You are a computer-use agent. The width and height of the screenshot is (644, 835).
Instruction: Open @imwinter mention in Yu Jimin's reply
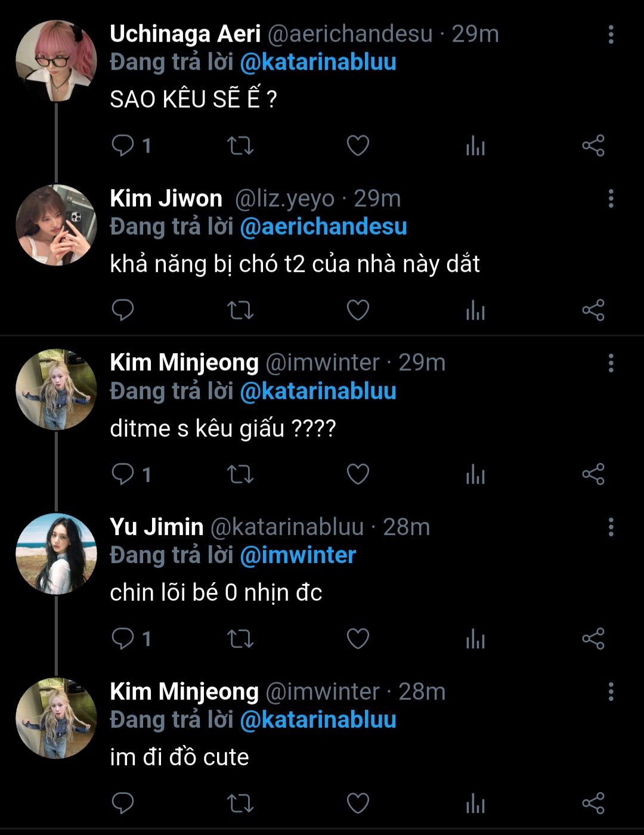(x=298, y=555)
